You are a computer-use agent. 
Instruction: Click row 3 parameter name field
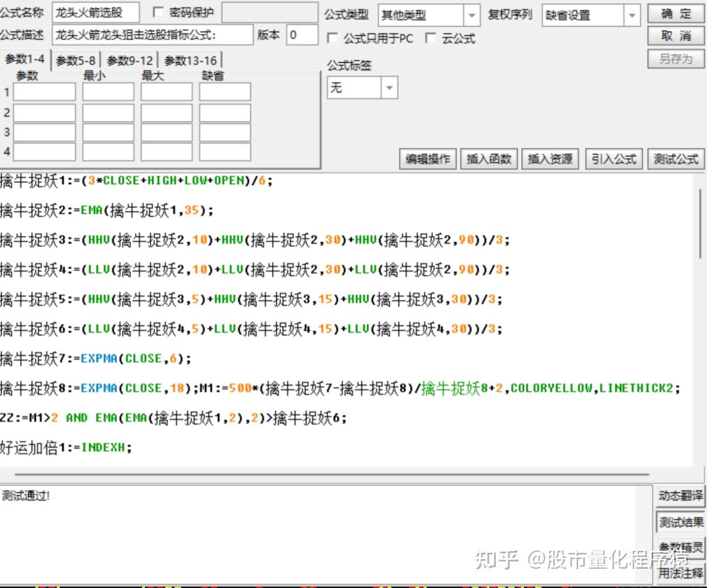click(44, 132)
